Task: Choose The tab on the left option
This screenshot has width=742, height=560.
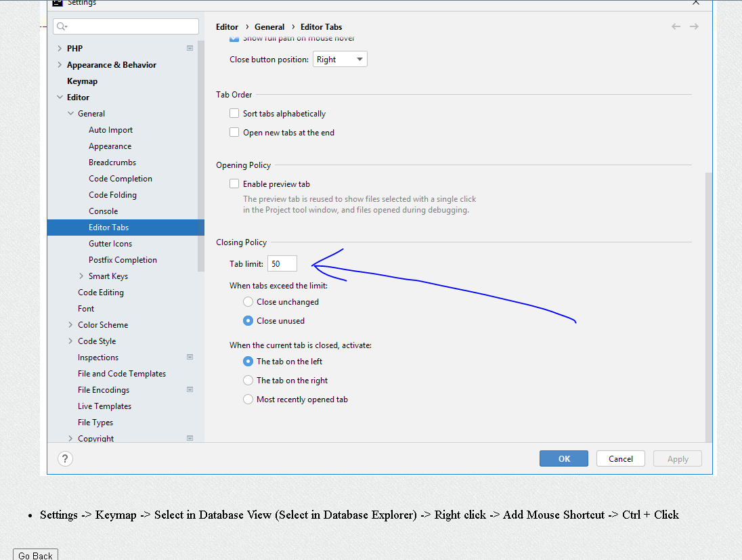Action: (248, 361)
